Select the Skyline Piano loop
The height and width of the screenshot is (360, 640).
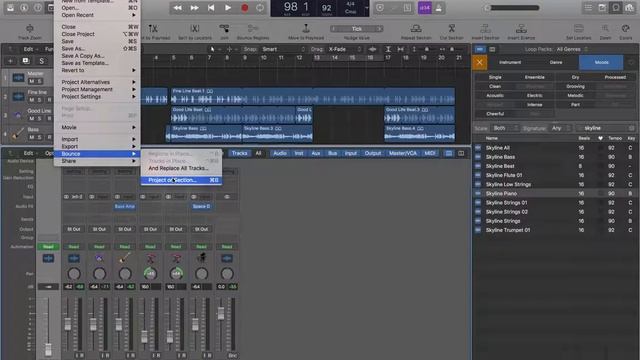click(555, 193)
